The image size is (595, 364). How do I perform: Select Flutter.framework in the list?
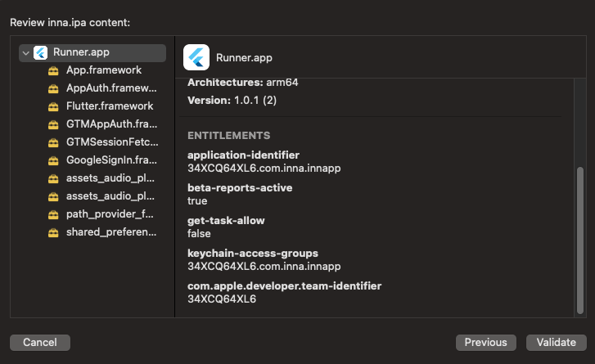(x=110, y=106)
